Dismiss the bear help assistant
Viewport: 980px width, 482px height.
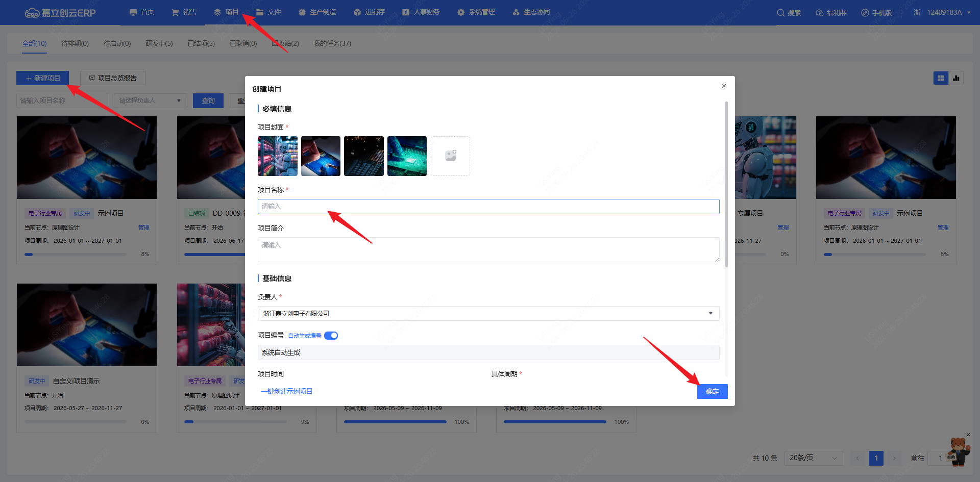(968, 435)
